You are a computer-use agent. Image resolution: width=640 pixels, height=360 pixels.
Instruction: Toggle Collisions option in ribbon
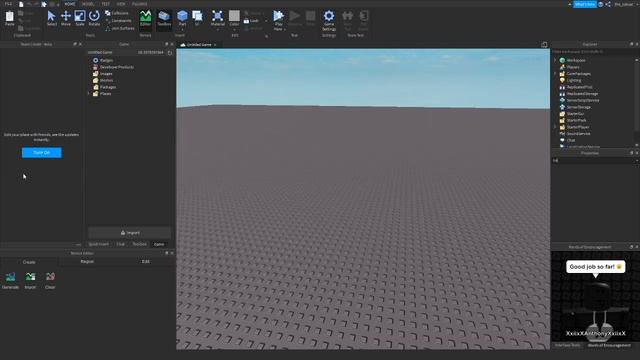point(117,13)
